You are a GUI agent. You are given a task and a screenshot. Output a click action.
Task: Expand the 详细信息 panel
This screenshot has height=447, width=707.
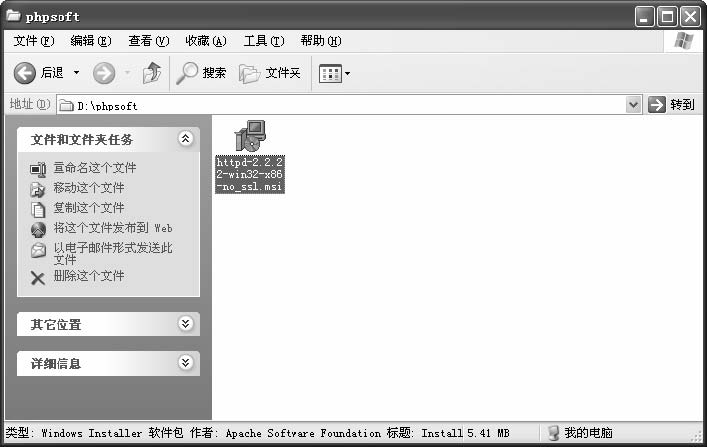click(x=185, y=362)
